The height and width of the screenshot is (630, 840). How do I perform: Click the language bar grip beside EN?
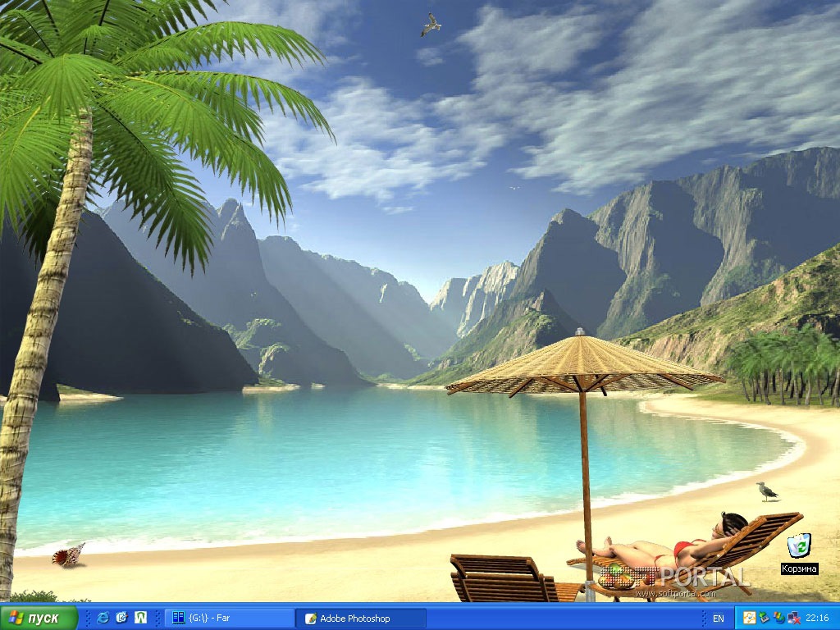point(705,618)
